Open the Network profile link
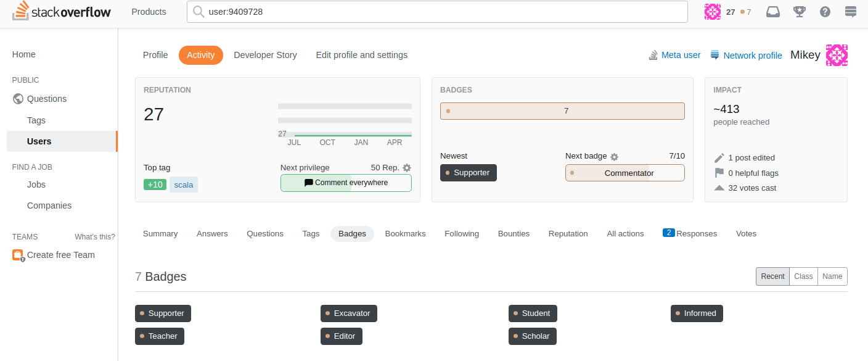Image resolution: width=868 pixels, height=361 pixels. (752, 55)
